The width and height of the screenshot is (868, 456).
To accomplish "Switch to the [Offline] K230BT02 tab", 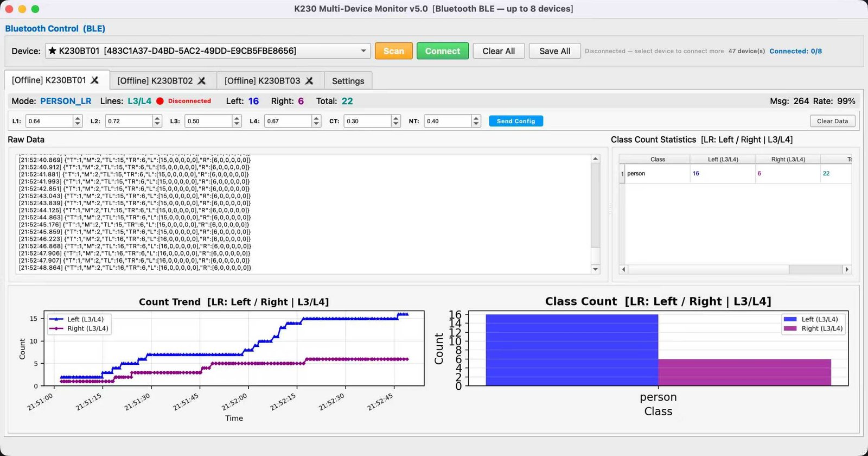I will [163, 81].
